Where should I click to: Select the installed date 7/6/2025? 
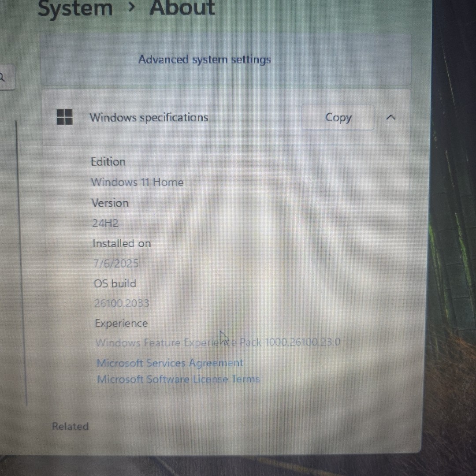tap(115, 264)
